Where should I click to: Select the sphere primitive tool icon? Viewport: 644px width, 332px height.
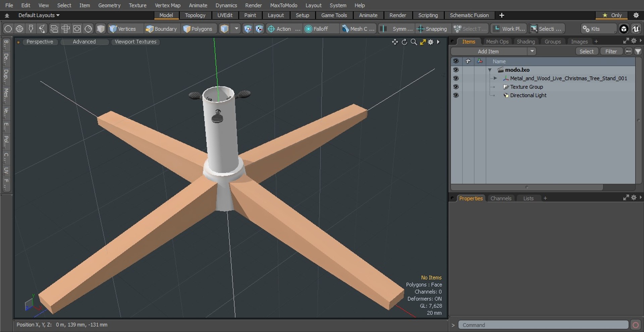click(19, 29)
